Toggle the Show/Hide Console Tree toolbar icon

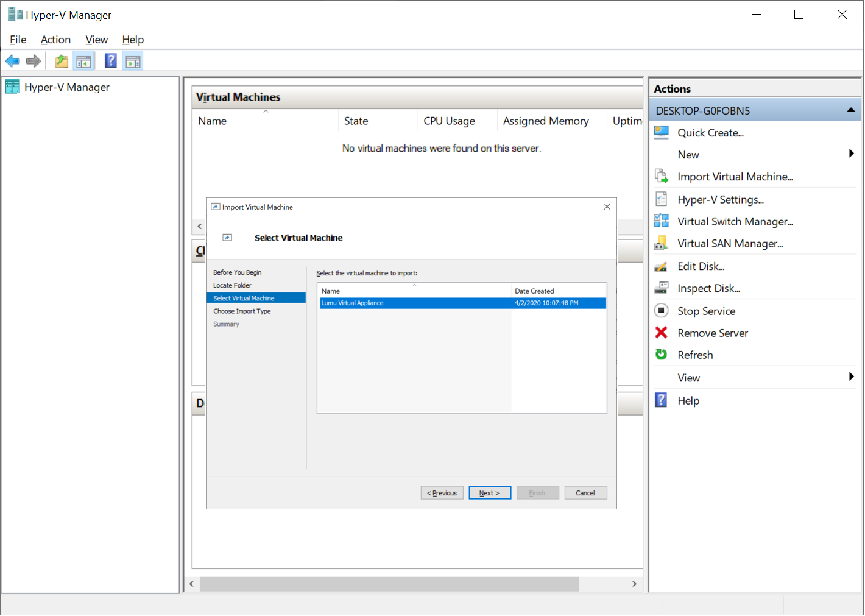pyautogui.click(x=83, y=61)
